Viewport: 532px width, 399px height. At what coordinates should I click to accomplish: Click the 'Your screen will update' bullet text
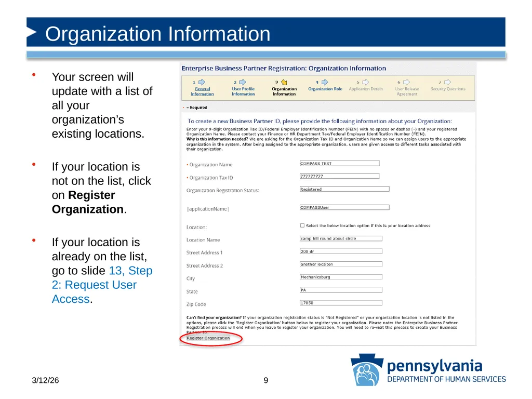(x=102, y=105)
